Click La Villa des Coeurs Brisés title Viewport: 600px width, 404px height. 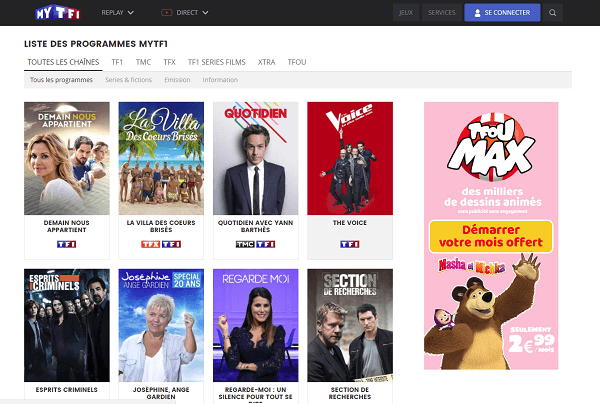coord(161,226)
